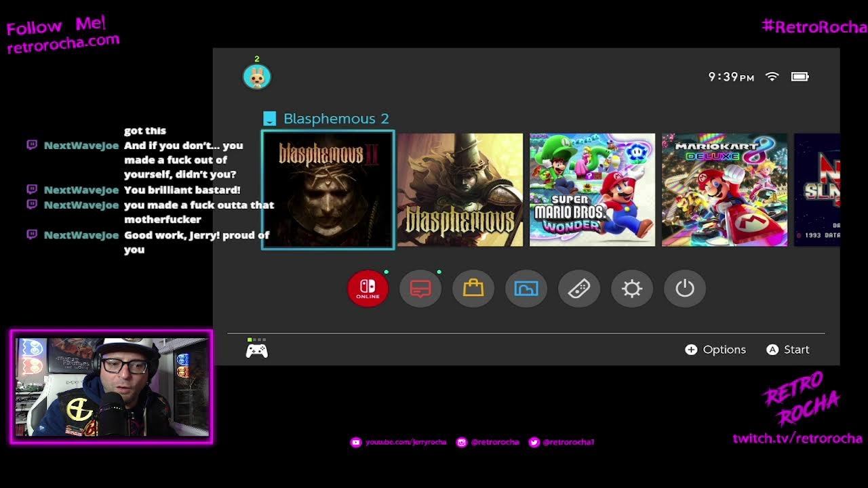Click chat message 'You brilliant bastard!'
The height and width of the screenshot is (488, 868).
tap(182, 190)
